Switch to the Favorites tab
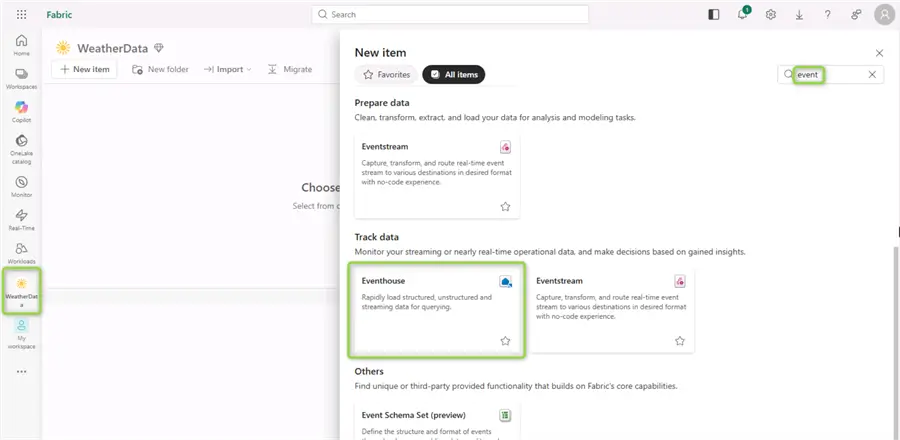 (387, 75)
